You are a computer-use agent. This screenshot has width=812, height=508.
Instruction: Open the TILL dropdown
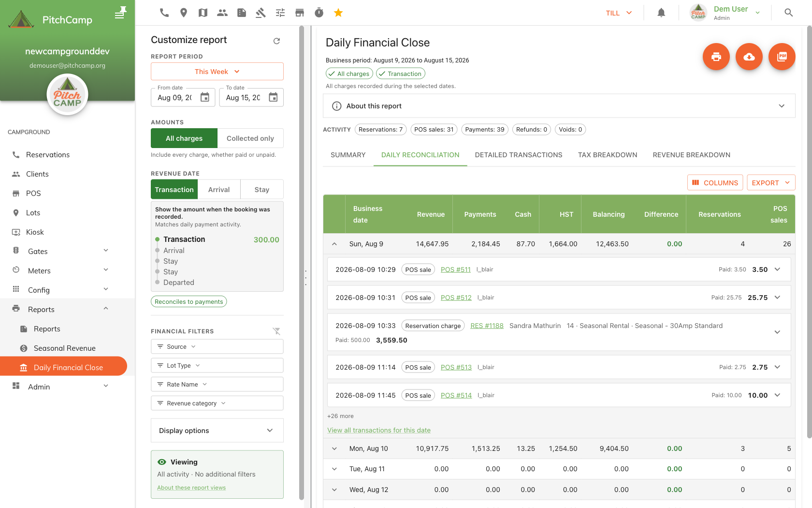coord(619,13)
